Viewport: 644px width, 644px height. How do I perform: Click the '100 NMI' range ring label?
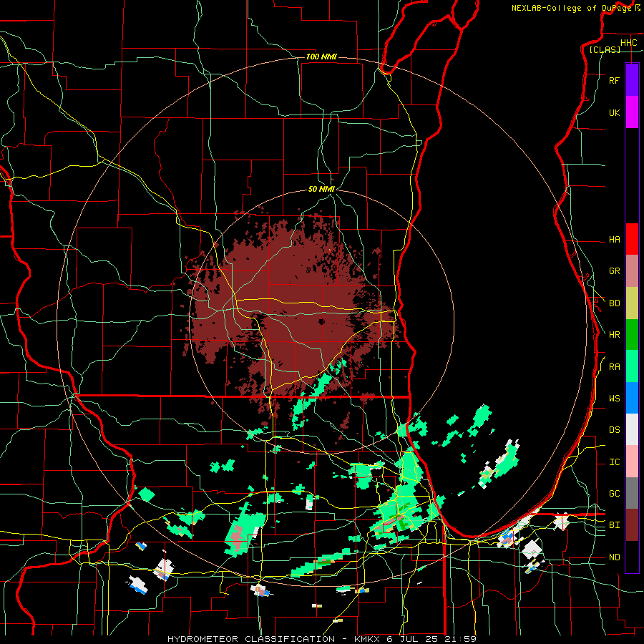(x=321, y=57)
